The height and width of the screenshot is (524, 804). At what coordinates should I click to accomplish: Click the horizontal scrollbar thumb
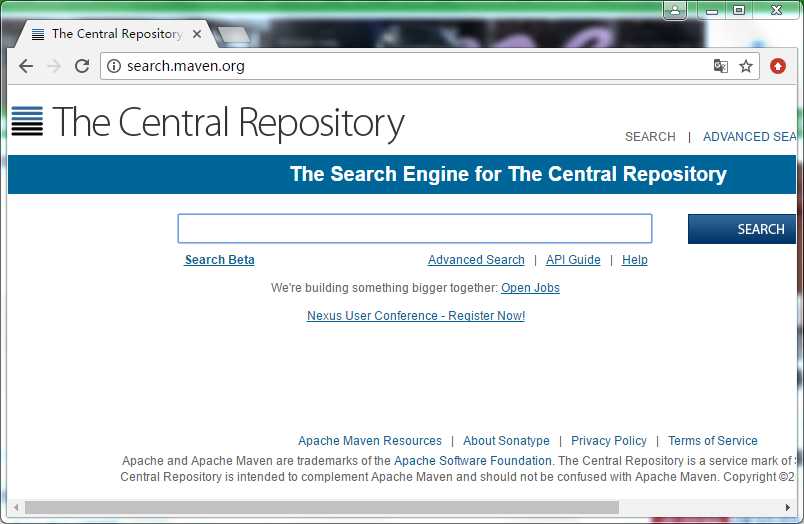click(322, 508)
